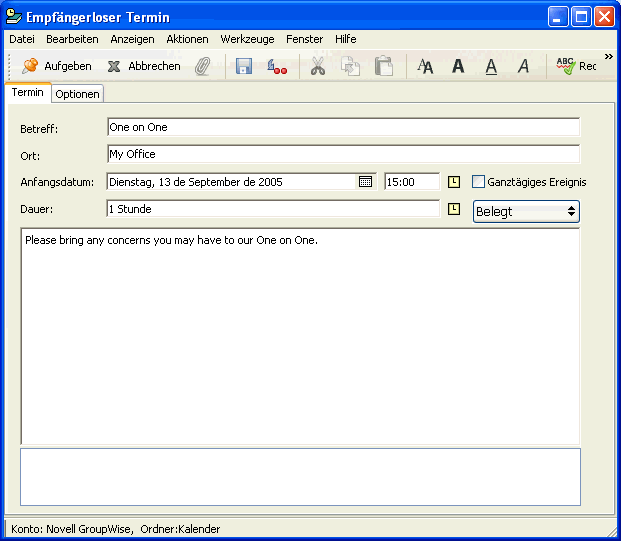Run the ABC spell check
Viewport: 621px width, 541px height.
575,66
